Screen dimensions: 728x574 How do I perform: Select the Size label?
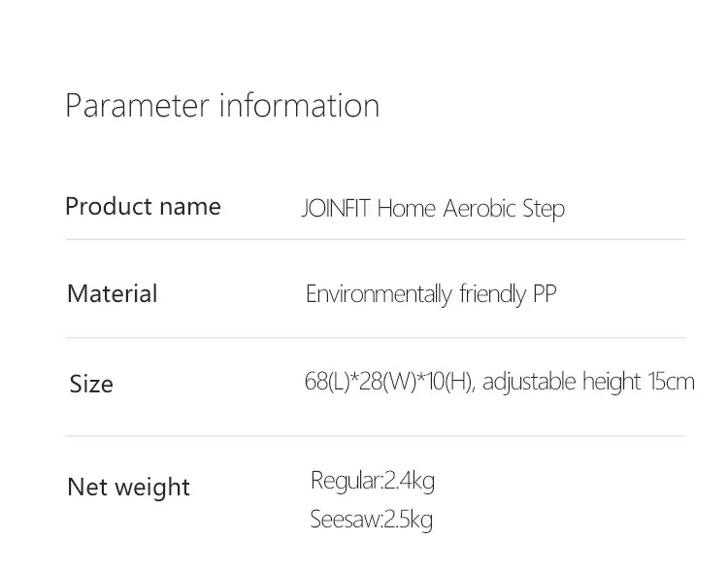point(91,384)
